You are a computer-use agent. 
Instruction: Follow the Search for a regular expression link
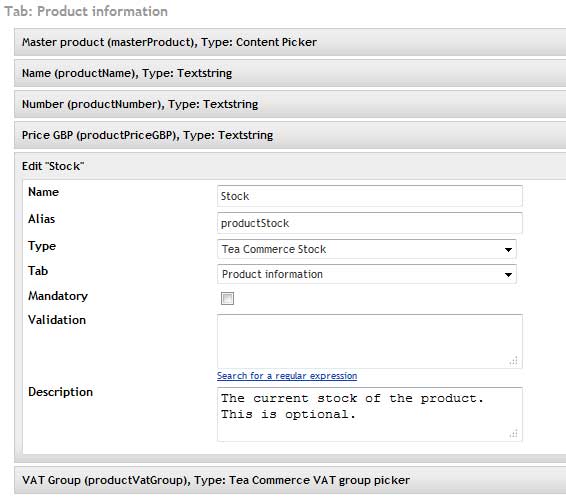click(287, 376)
